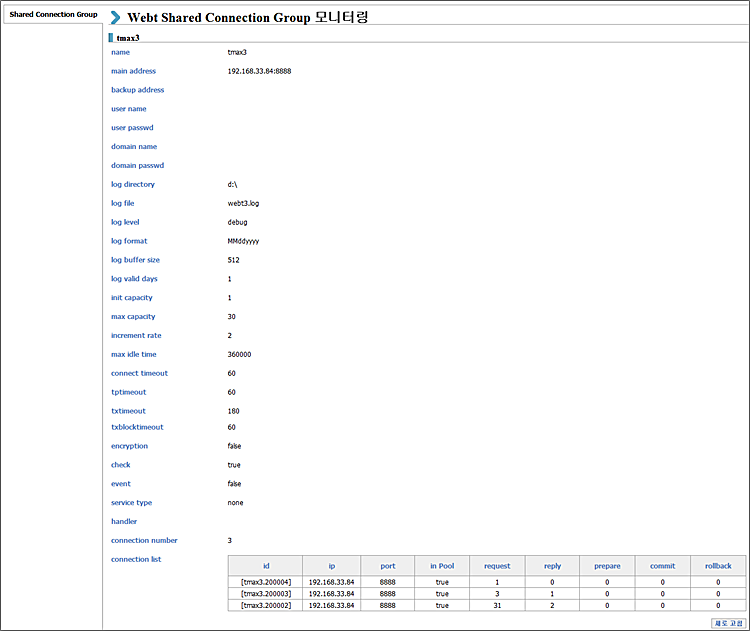Open the Shared Connection Group tab
Viewport: 750px width, 631px height.
[53, 15]
